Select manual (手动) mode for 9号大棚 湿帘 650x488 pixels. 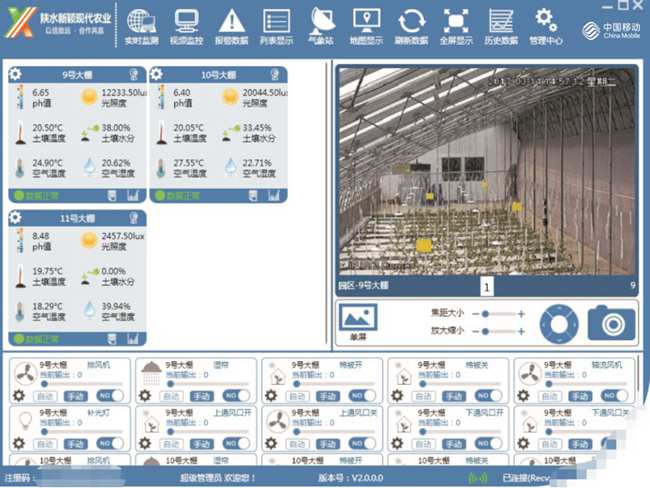201,396
